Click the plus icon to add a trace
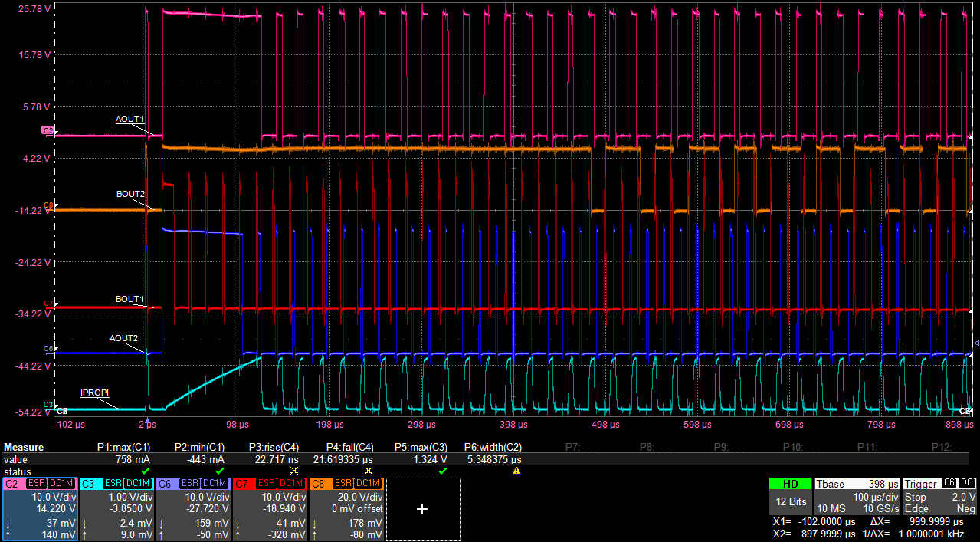The height and width of the screenshot is (542, 980). click(423, 510)
